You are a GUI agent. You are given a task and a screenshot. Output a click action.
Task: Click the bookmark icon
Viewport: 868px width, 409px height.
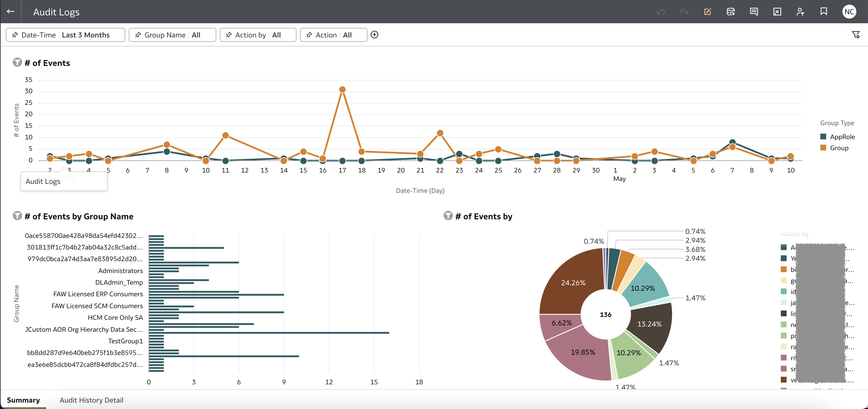(823, 11)
